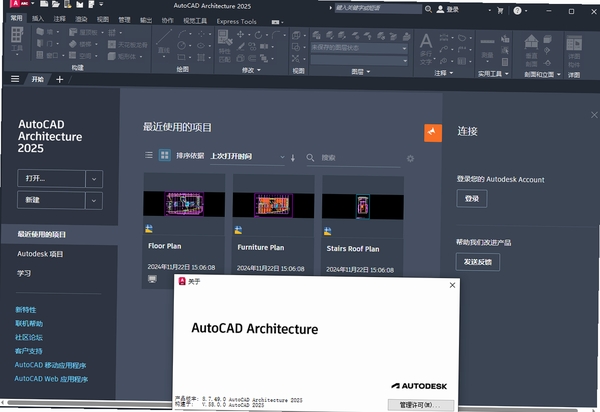Select the Window tool icon
The width and height of the screenshot is (600, 412).
coord(40,55)
